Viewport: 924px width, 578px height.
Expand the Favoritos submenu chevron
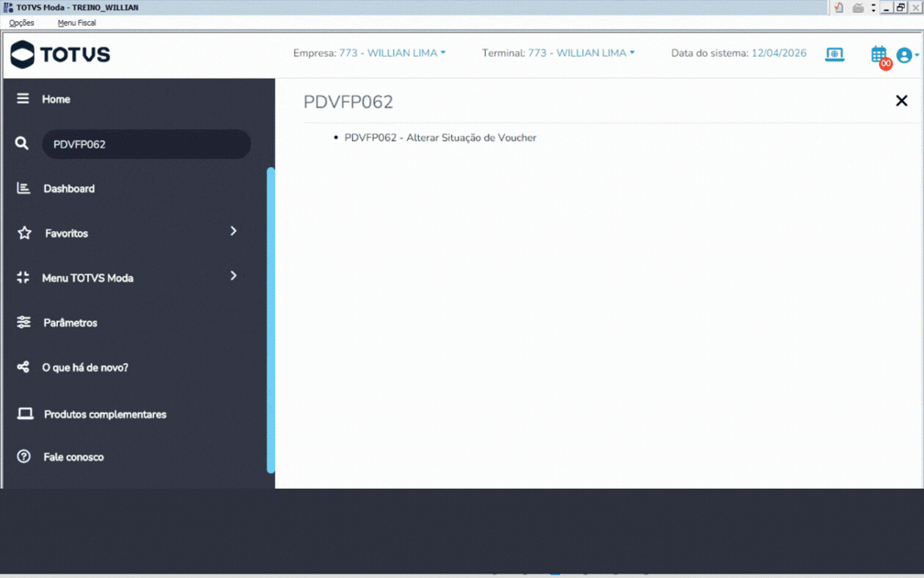click(x=234, y=230)
